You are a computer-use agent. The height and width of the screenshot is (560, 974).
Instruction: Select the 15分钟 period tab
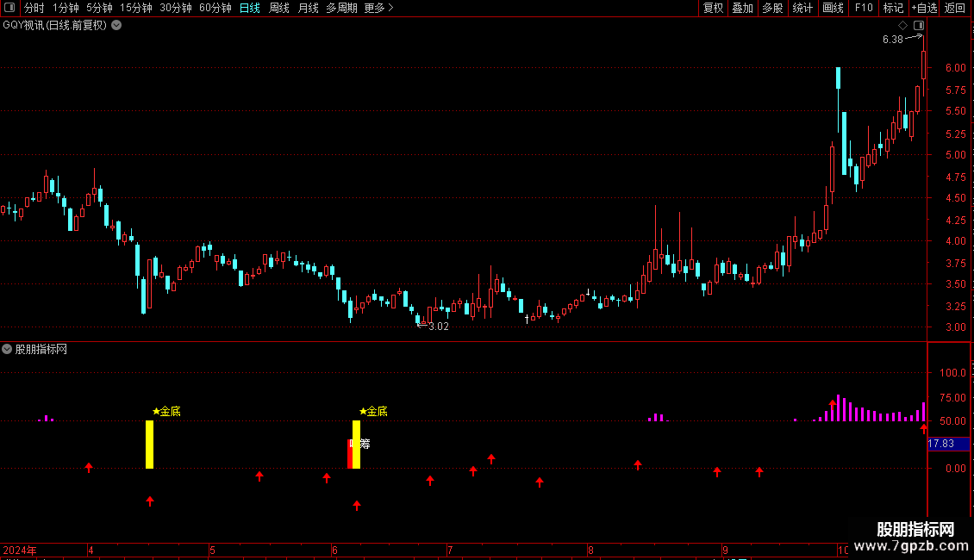[x=136, y=8]
